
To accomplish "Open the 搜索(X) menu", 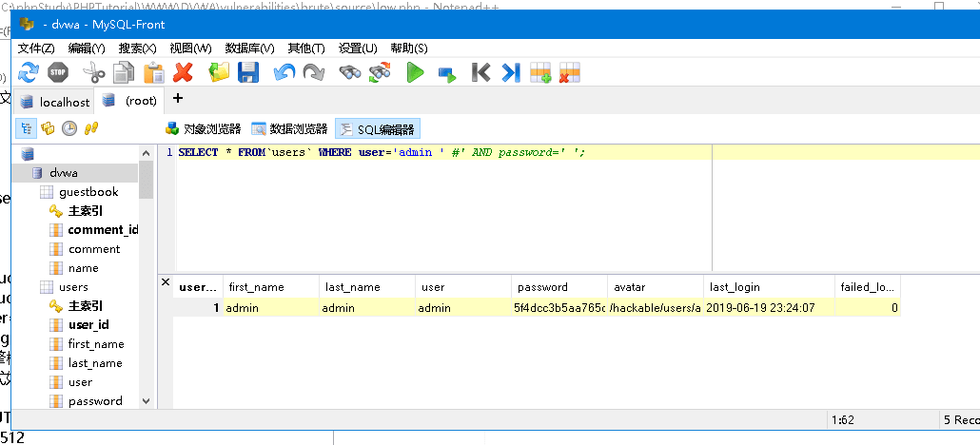I will pos(138,48).
